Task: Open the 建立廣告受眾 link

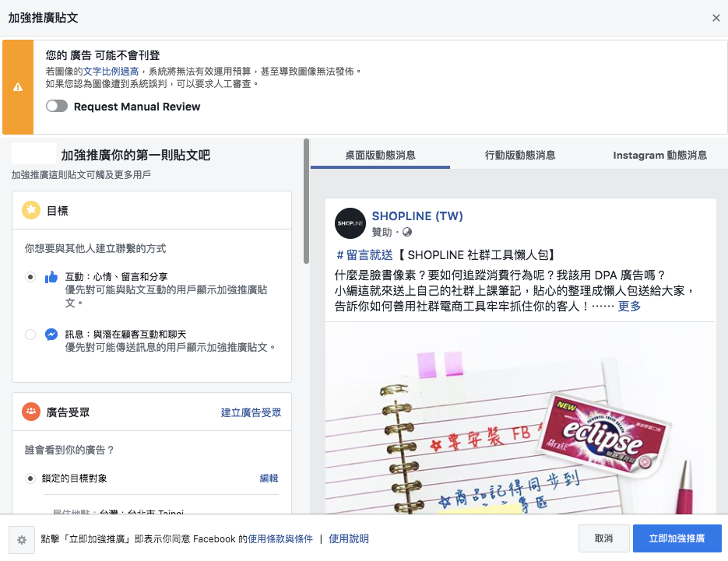Action: pos(251,412)
